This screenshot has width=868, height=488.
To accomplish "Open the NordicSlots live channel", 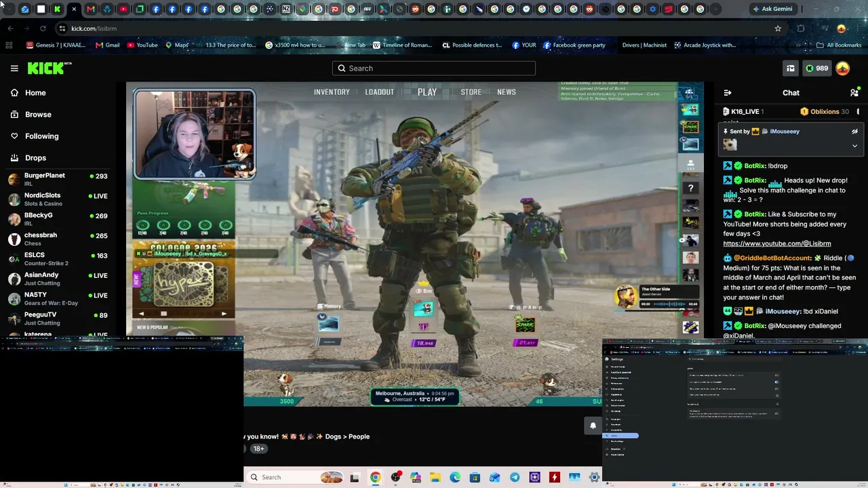I will pos(58,199).
